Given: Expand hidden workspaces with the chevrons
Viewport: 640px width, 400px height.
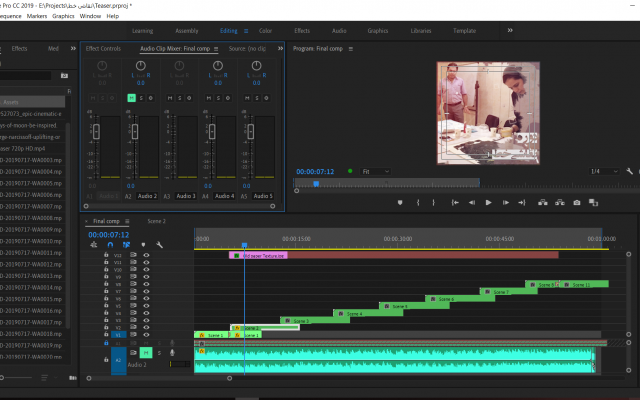Looking at the screenshot, I should tap(510, 30).
